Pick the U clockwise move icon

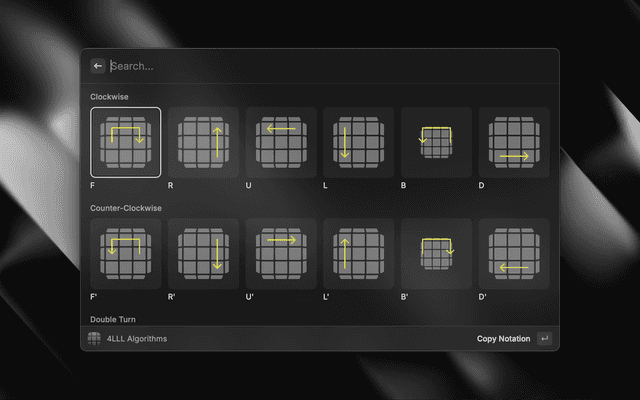coord(281,142)
